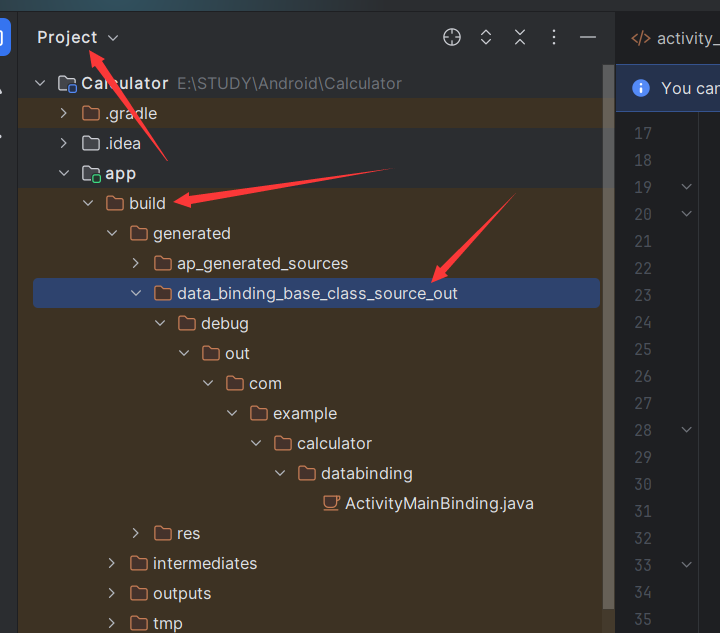Click the com folder icon

(235, 383)
